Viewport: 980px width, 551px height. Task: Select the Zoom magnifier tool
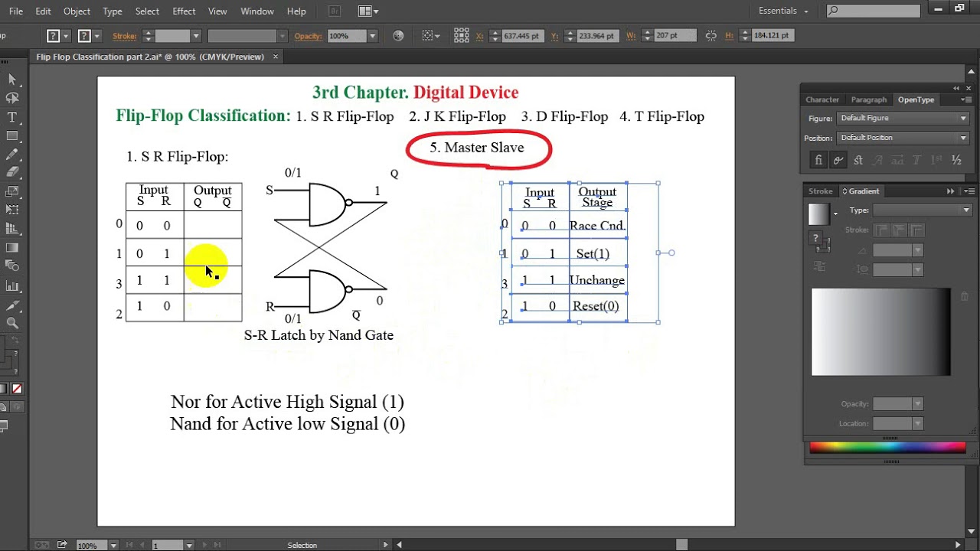11,323
